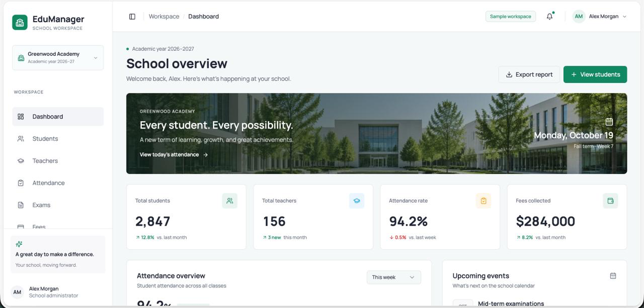Image resolution: width=644 pixels, height=308 pixels.
Task: Click the Export report button
Action: [x=529, y=74]
